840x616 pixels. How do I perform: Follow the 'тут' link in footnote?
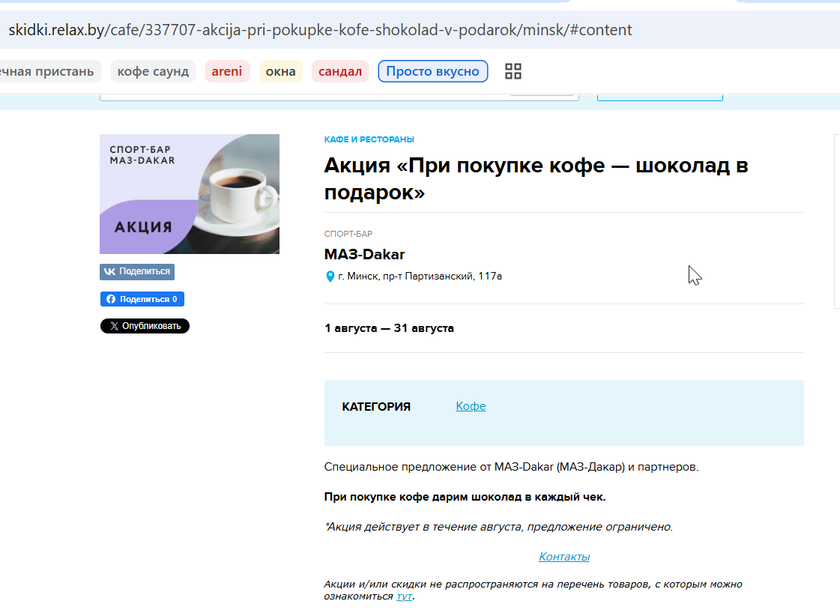(405, 597)
